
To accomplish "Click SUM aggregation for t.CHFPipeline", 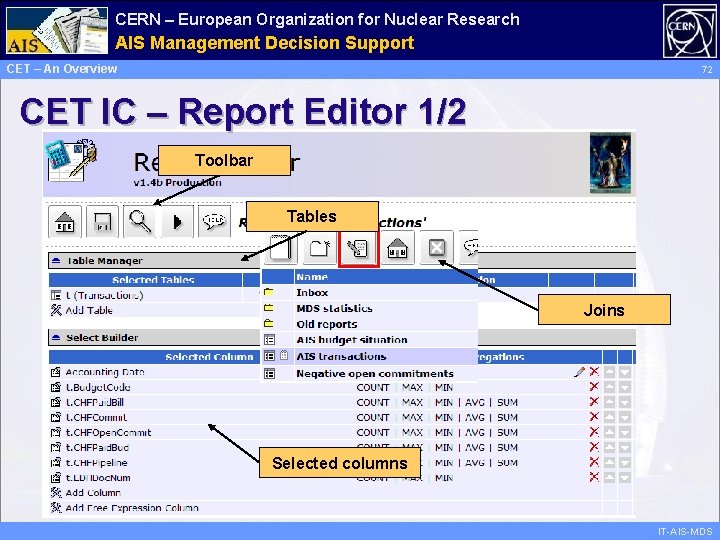I will coord(507,463).
